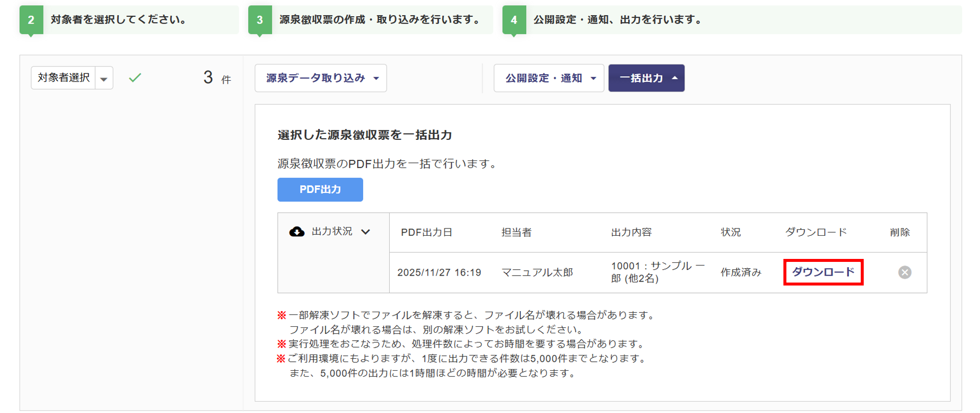Click the ダウンロード link in the row
980x413 pixels.
pos(823,272)
